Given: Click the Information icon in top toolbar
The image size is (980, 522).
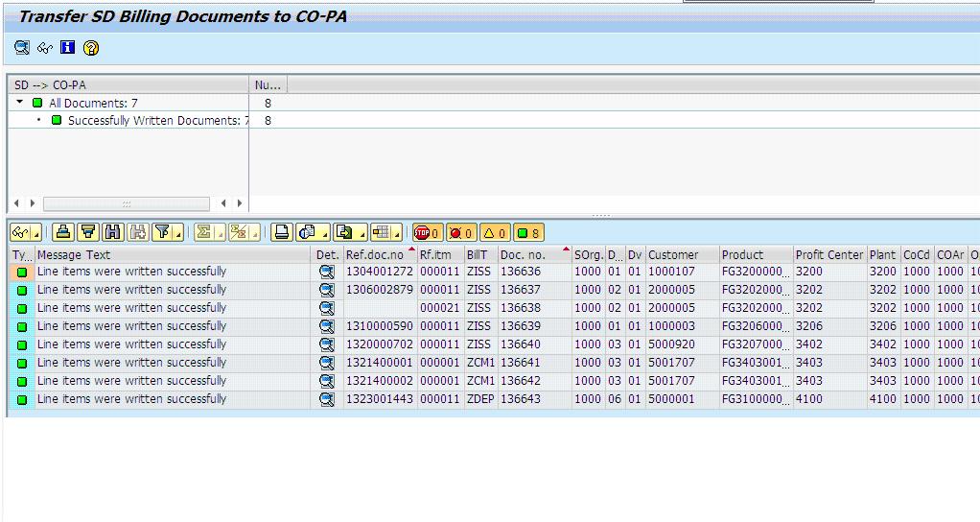Looking at the screenshot, I should click(67, 48).
